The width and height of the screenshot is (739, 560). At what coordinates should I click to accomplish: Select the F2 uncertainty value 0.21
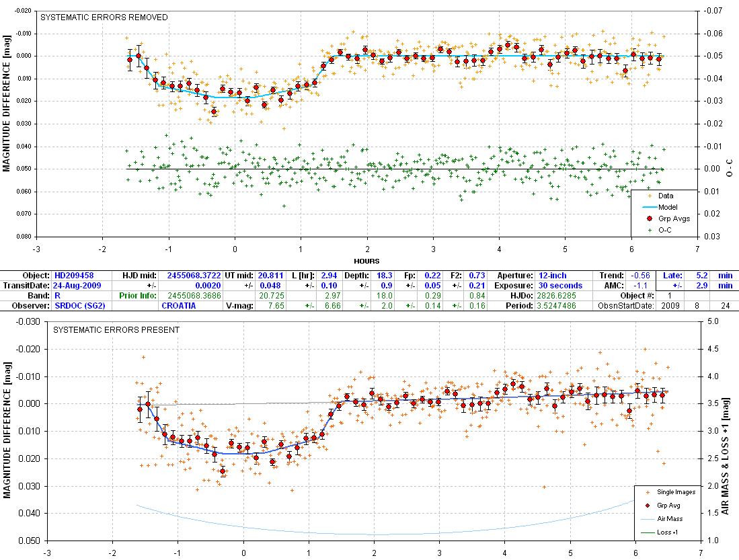click(x=477, y=286)
